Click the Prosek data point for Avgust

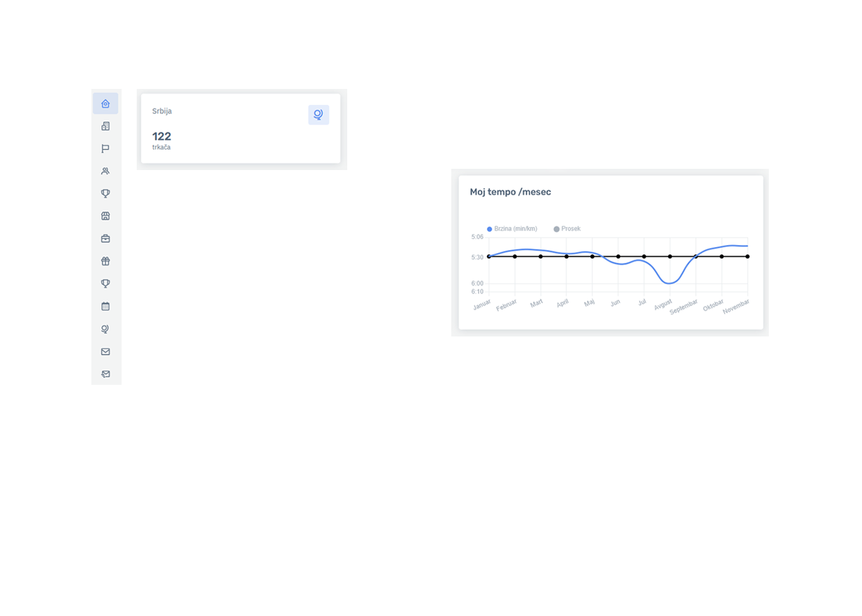(670, 257)
